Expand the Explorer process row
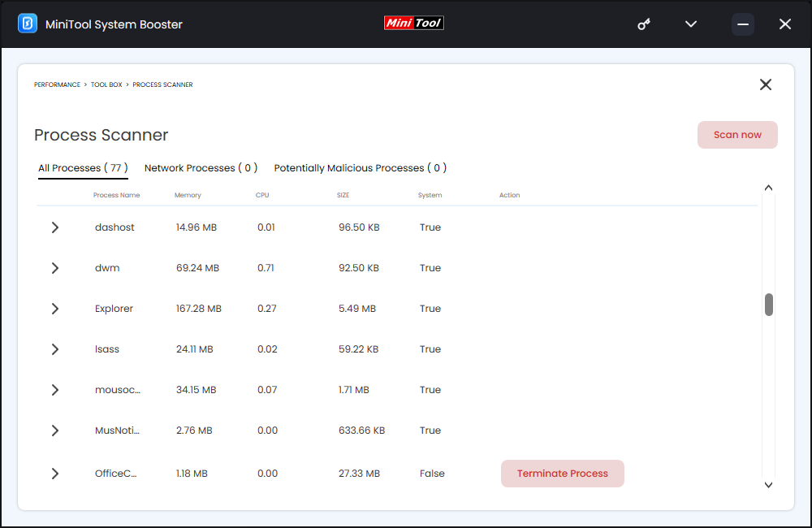Viewport: 812px width, 528px height. point(55,309)
